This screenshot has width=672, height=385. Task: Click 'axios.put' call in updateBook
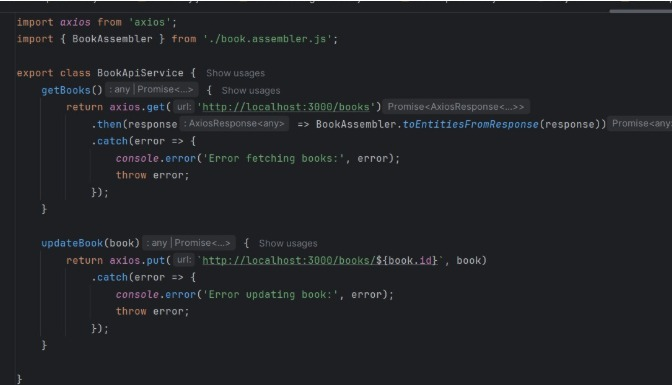[137, 260]
